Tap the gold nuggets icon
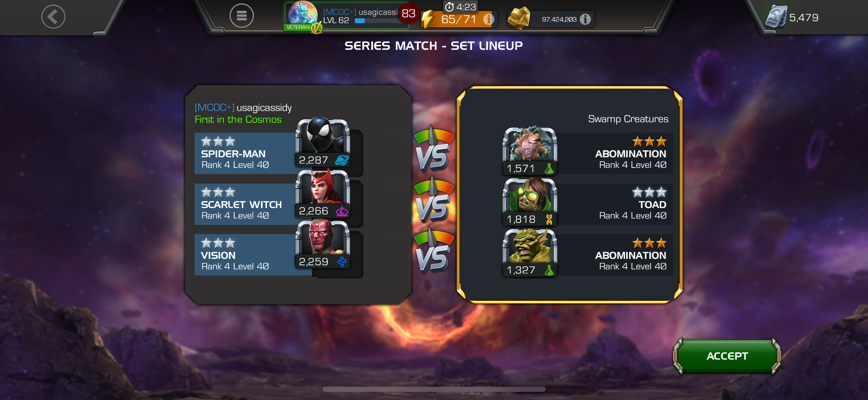Viewport: 868px width, 400px height. point(519,18)
